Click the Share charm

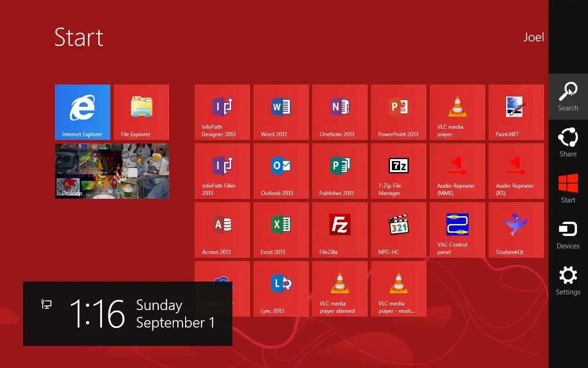[568, 143]
